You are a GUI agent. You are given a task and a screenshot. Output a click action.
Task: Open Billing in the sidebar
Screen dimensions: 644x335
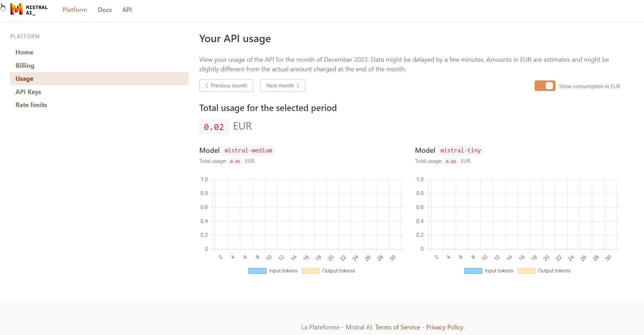click(25, 66)
